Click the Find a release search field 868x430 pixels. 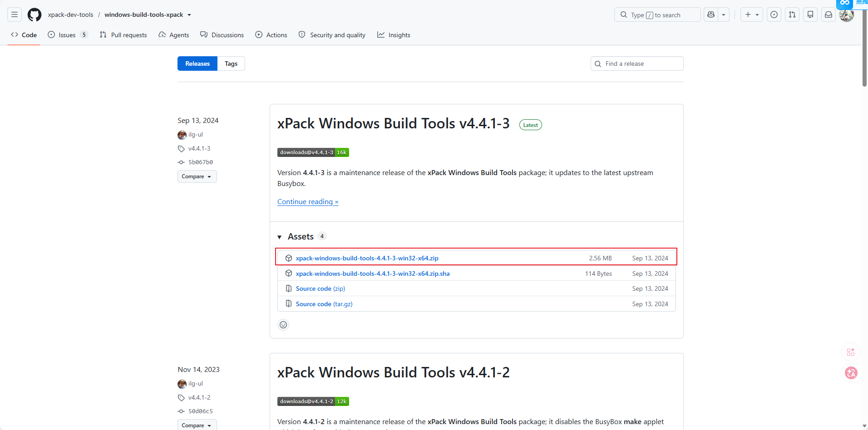click(x=637, y=64)
